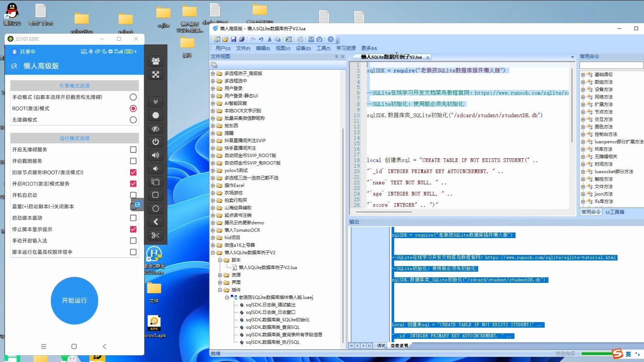
Task: Expand the 资源 folder node
Action: 220,275
